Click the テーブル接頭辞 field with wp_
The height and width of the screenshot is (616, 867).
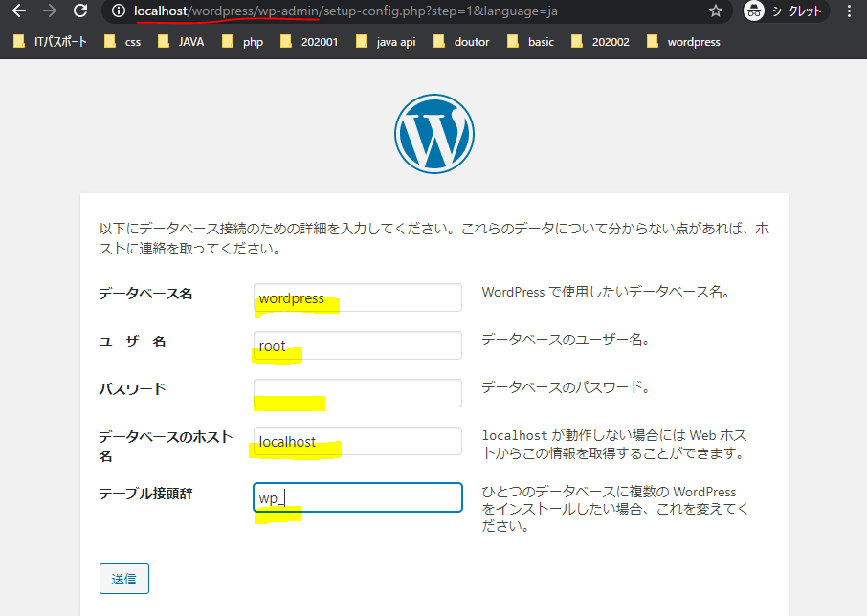pyautogui.click(x=358, y=497)
